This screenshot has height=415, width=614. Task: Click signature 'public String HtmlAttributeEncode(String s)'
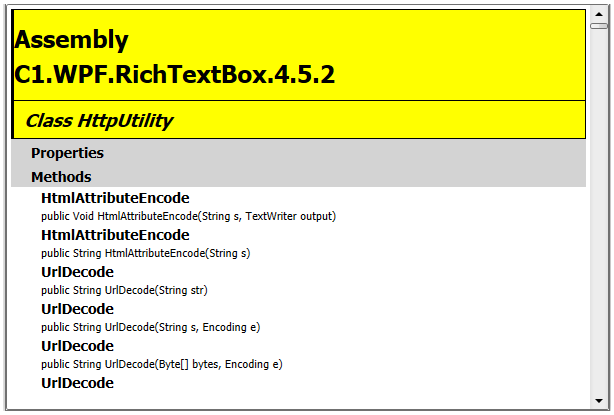(x=146, y=253)
